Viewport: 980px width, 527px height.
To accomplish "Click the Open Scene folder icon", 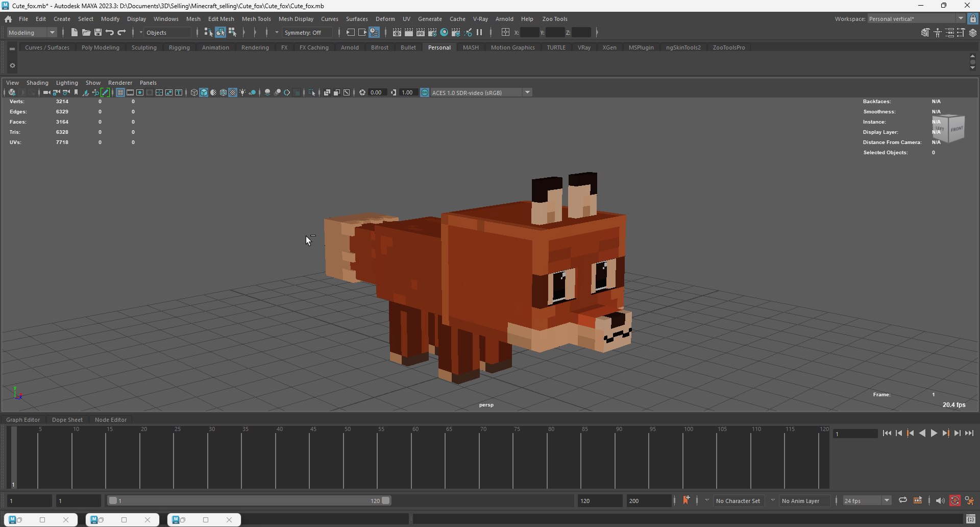I will [86, 33].
